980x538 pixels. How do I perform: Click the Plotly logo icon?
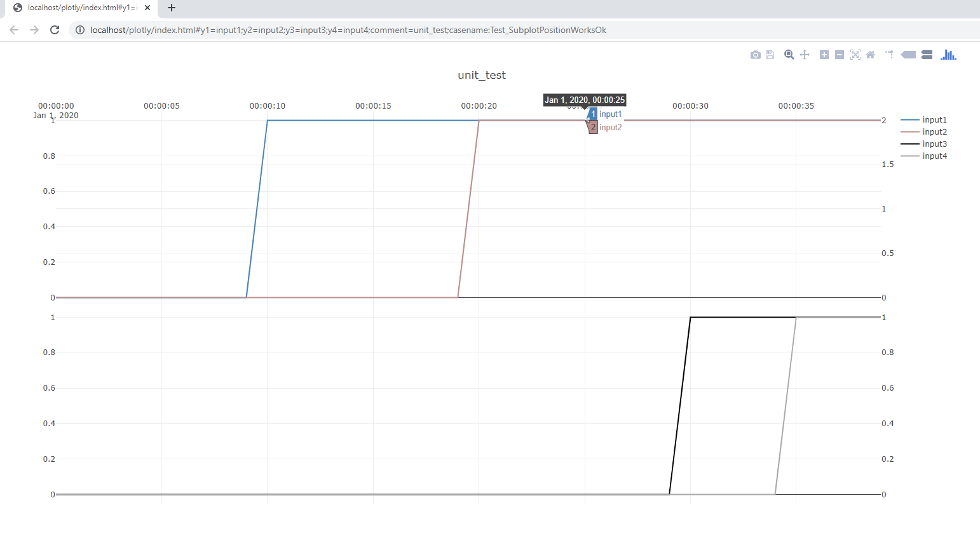pos(948,55)
